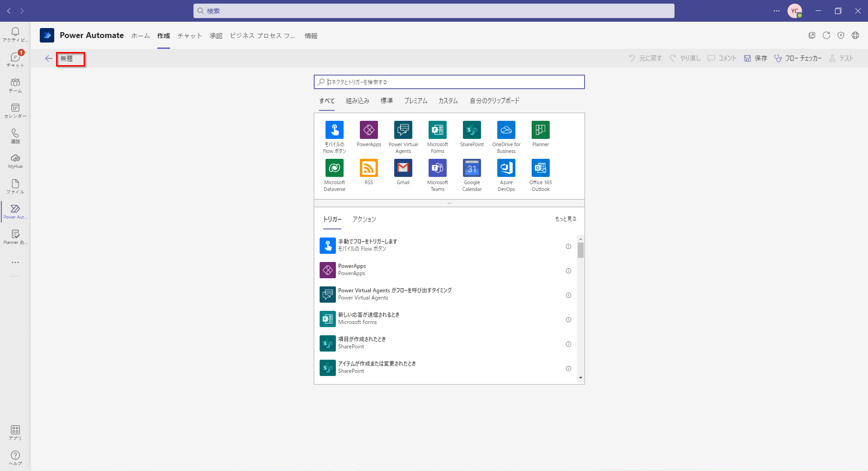Open the フロー チェッカー
Screen dimensions: 868x471
click(798, 58)
